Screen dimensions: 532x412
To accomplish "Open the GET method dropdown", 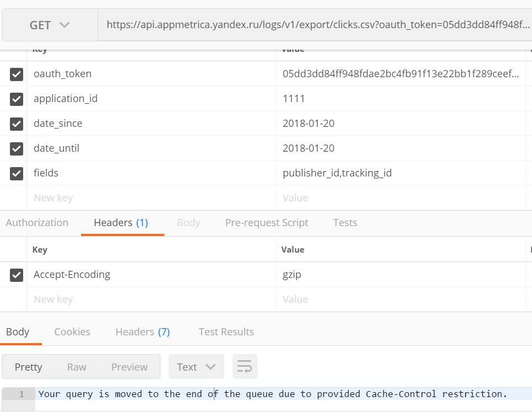I will [x=50, y=25].
